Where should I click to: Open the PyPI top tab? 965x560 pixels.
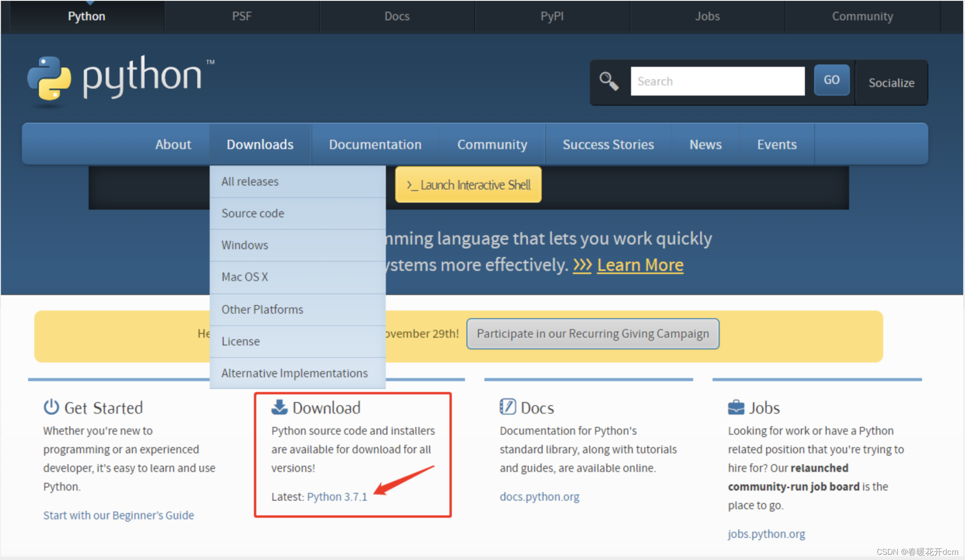[x=552, y=16]
